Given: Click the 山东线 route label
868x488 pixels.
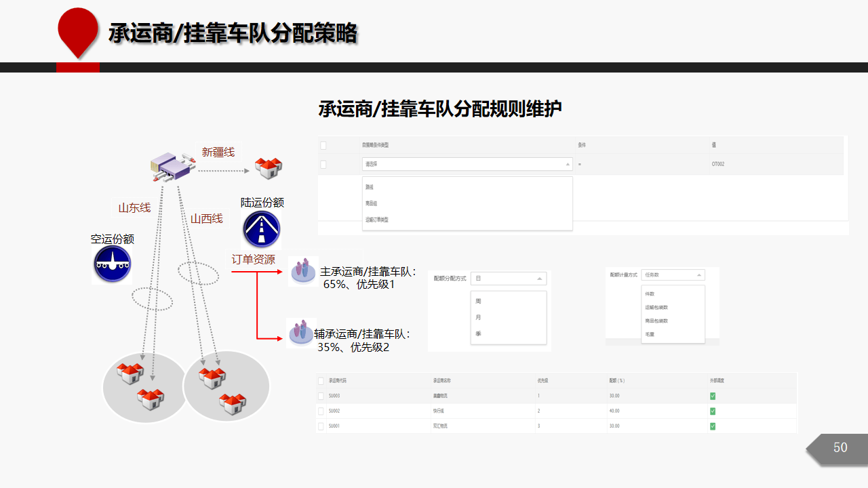Looking at the screenshot, I should click(x=134, y=207).
